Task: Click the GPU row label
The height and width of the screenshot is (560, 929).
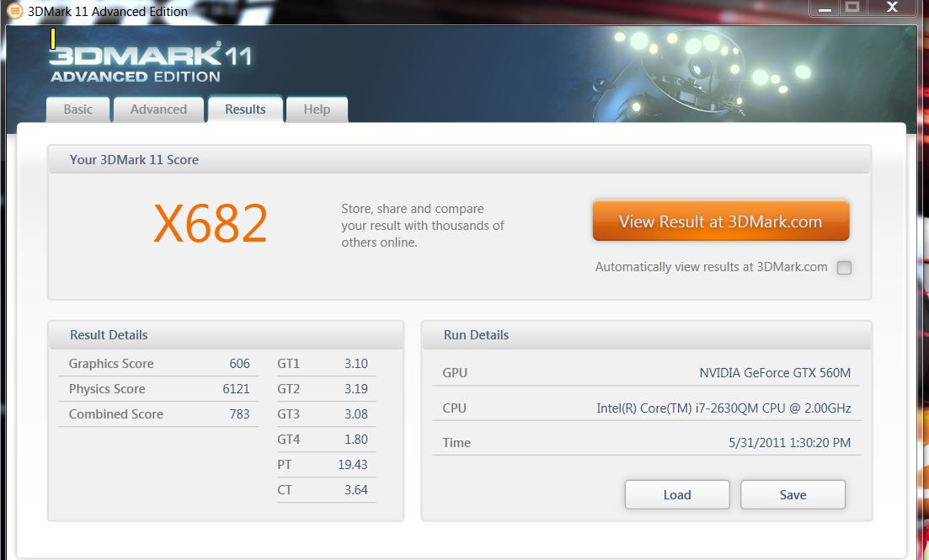Action: [455, 373]
